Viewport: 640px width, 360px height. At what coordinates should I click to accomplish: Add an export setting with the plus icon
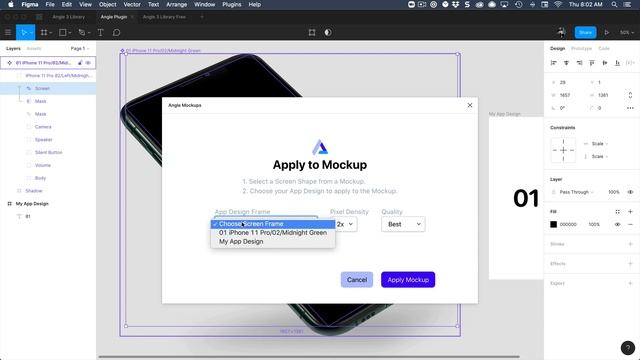click(630, 283)
